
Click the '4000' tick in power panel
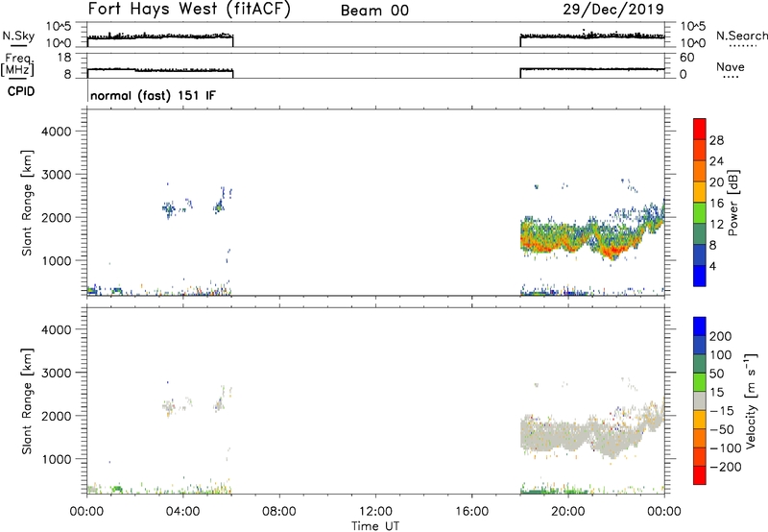click(56, 132)
